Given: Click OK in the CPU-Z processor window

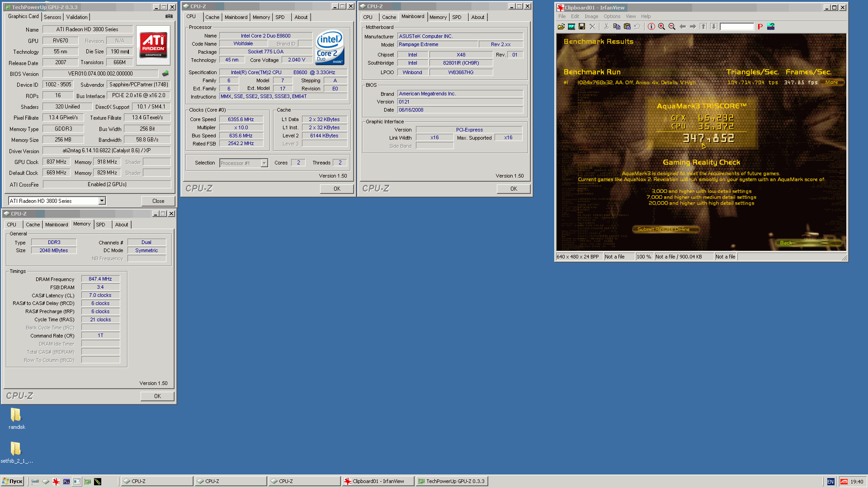Looking at the screenshot, I should tap(337, 189).
